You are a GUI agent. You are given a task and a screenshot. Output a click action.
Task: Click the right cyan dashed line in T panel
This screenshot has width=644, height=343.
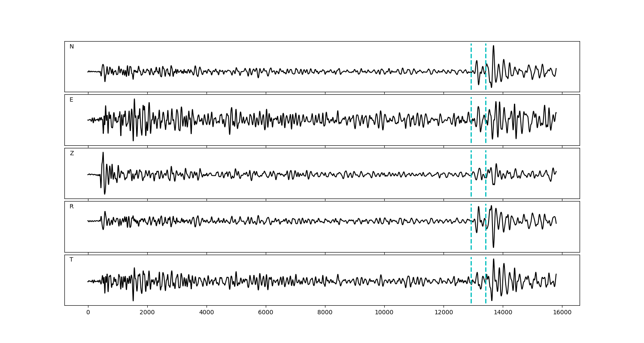point(486,292)
